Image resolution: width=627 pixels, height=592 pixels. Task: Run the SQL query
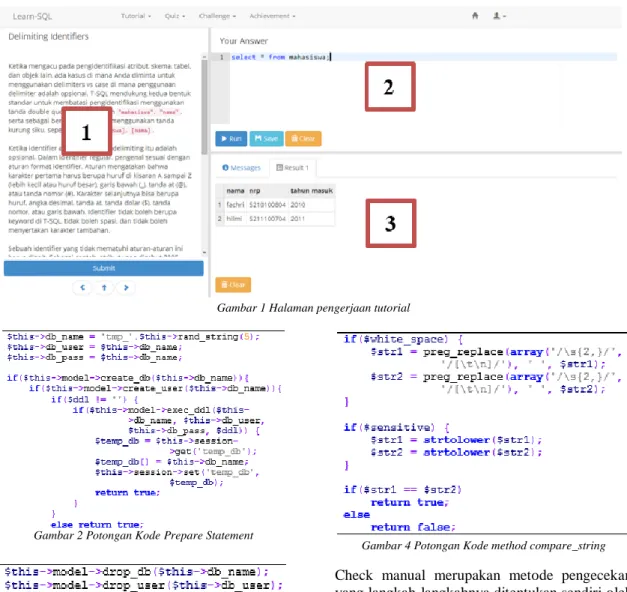click(231, 139)
